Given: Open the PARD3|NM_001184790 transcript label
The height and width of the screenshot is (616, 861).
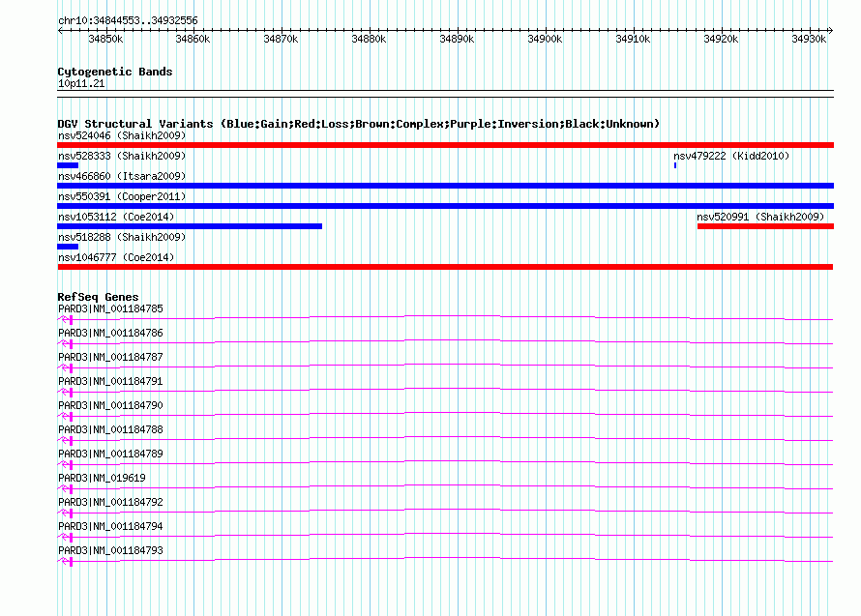Looking at the screenshot, I should (110, 406).
